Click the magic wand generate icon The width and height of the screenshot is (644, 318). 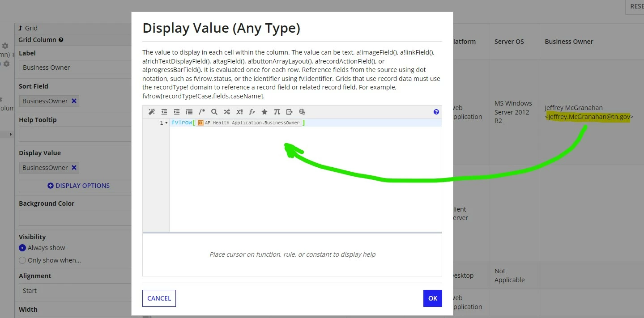click(x=152, y=112)
